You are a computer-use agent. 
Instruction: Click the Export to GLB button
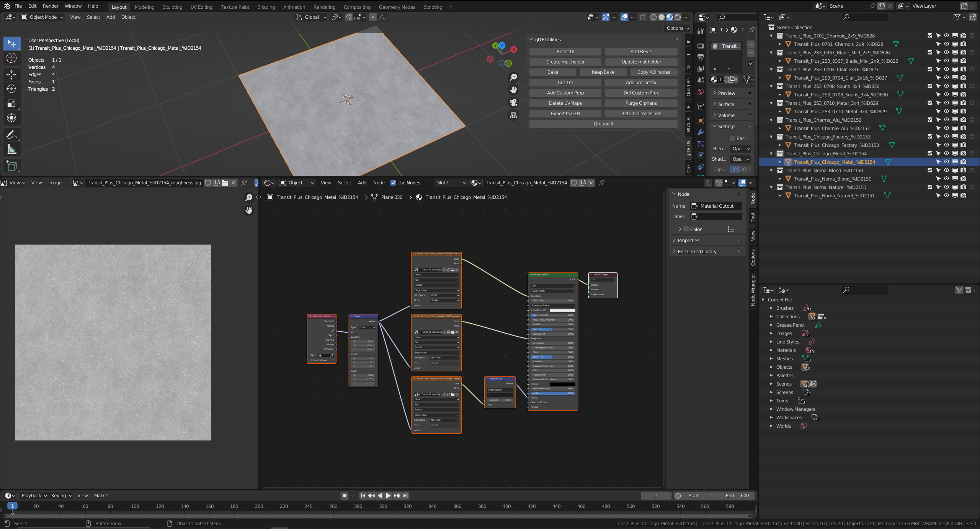pos(565,113)
